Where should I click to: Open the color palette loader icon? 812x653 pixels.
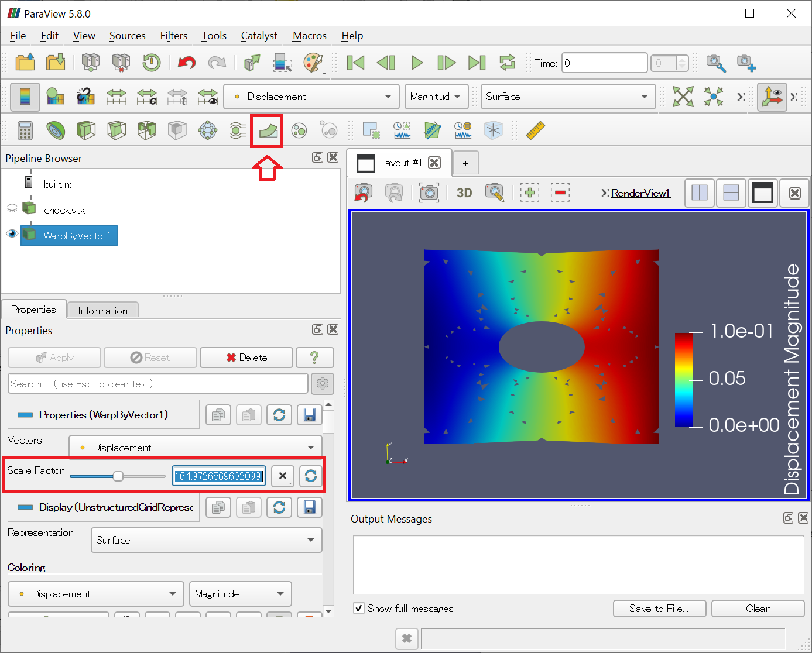point(313,63)
